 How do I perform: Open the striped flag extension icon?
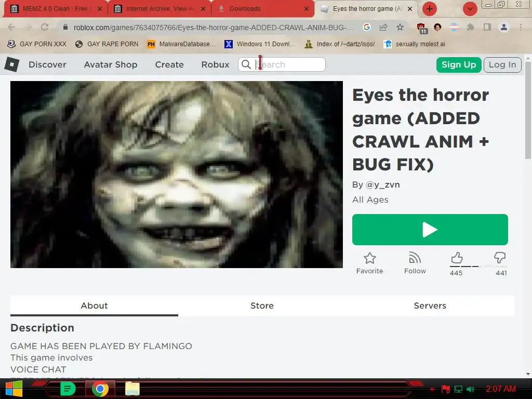454,27
